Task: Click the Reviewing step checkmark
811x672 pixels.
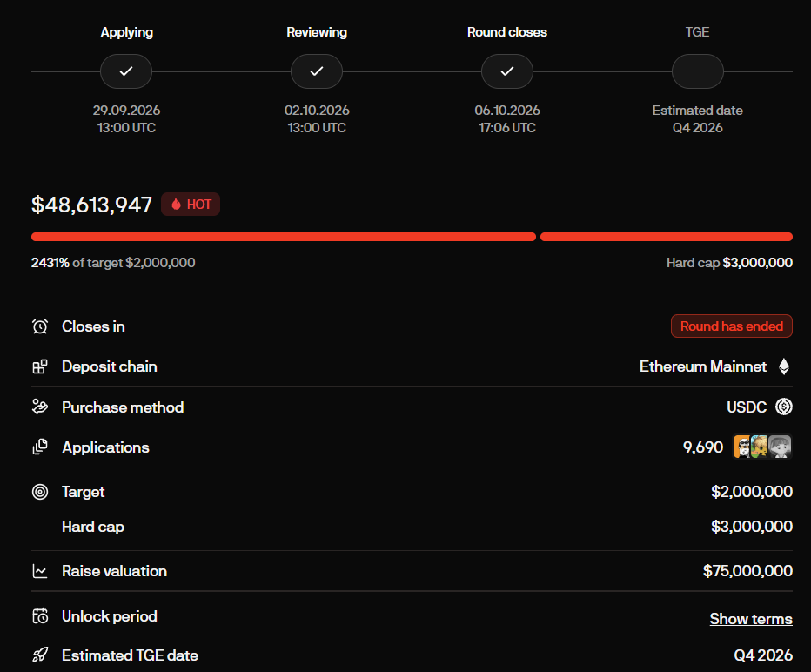Action: click(x=317, y=71)
